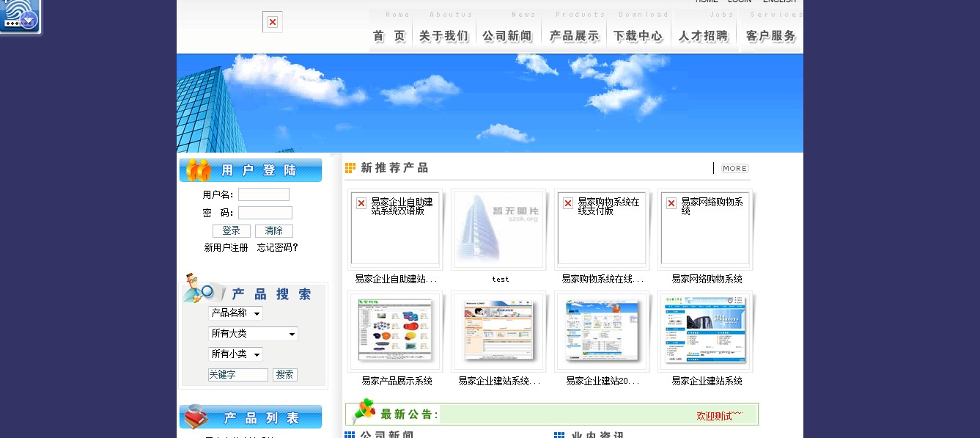Click the 最新公告 pushpin icon
This screenshot has width=980, height=438.
click(x=364, y=411)
